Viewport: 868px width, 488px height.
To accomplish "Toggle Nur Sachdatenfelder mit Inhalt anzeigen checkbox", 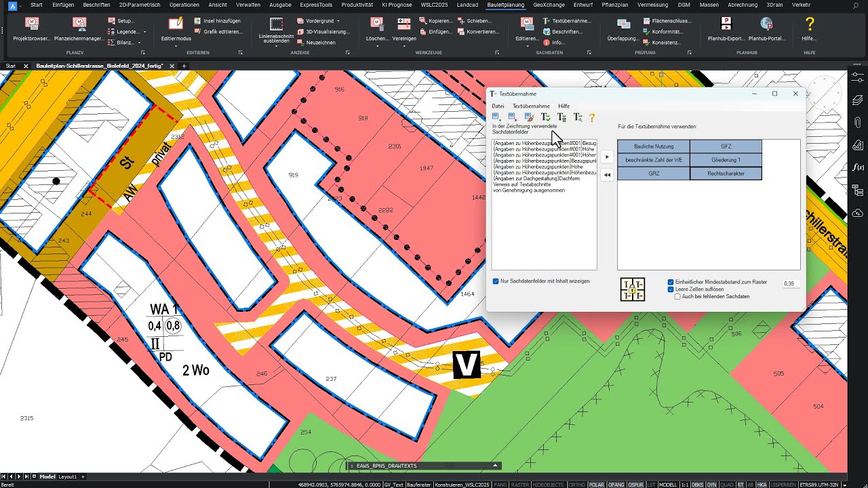I will 496,281.
